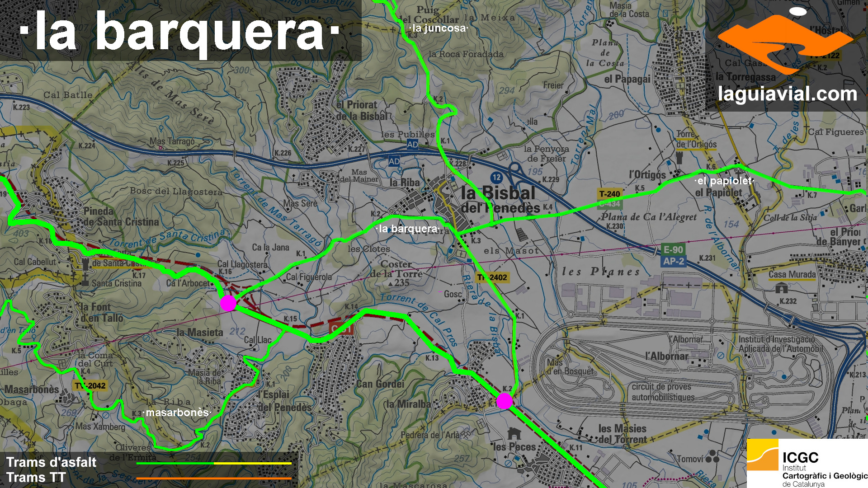868x488 pixels.
Task: Select the small white '·la barquera·' route label
Action: 407,229
